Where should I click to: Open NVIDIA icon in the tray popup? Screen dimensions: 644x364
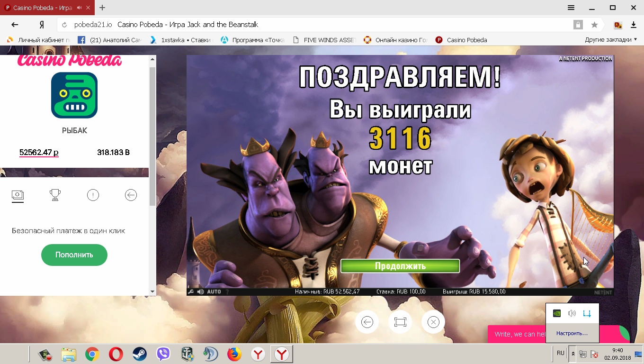click(557, 313)
